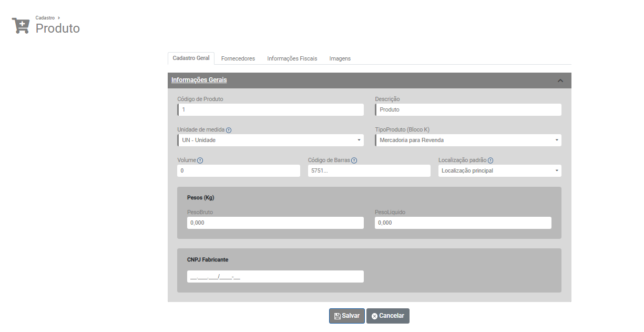
Task: Click help icon beside Localização padrão
Action: pos(490,160)
